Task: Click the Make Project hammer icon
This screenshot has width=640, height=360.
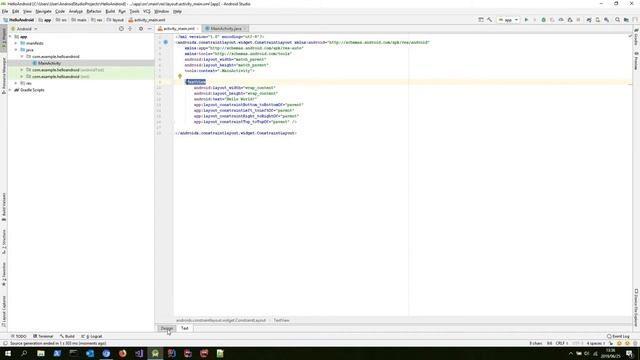Action: coord(489,20)
